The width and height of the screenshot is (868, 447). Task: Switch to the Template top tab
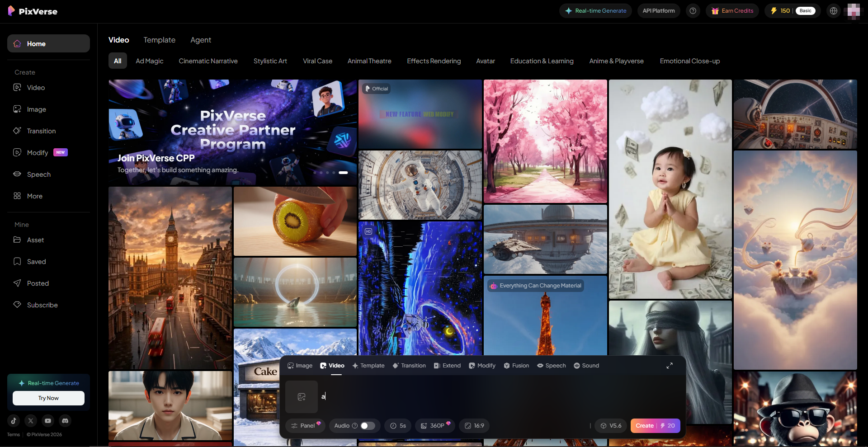coord(159,40)
